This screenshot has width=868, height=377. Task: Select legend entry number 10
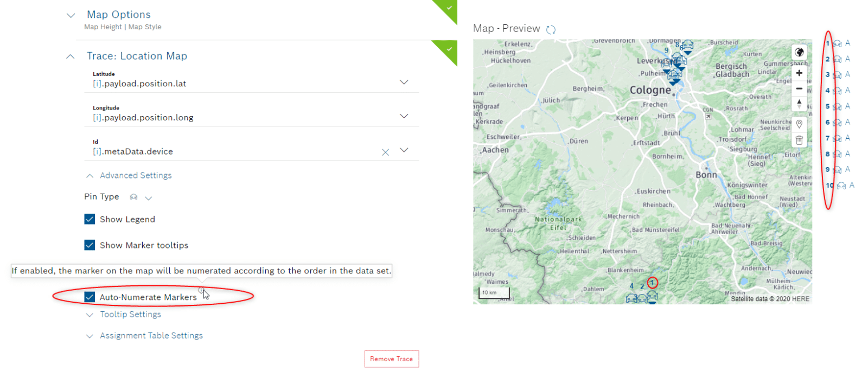[840, 186]
